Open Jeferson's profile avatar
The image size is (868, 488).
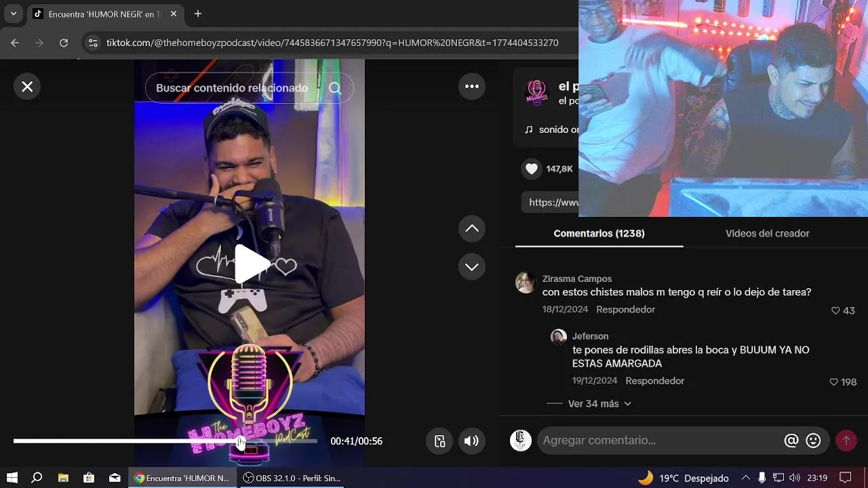pyautogui.click(x=559, y=337)
